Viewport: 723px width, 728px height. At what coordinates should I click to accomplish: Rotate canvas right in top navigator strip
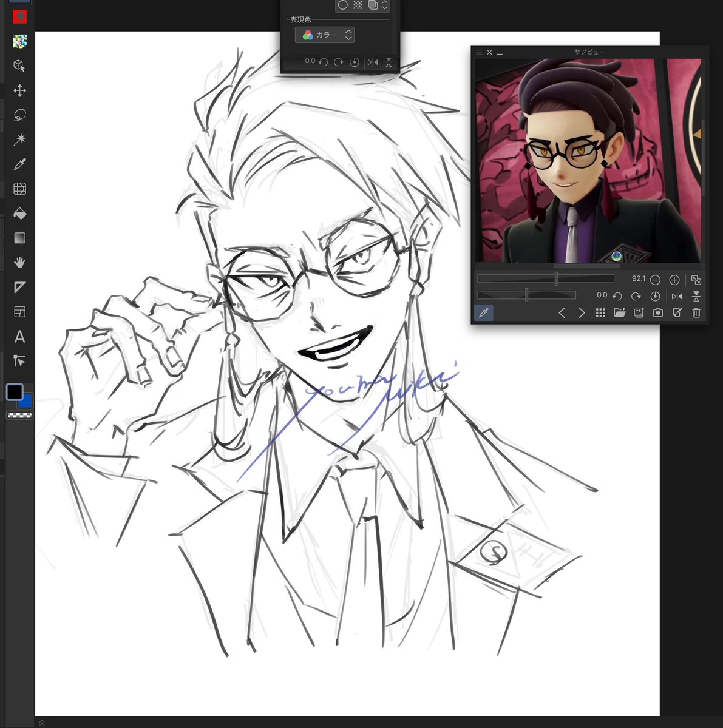coord(339,62)
